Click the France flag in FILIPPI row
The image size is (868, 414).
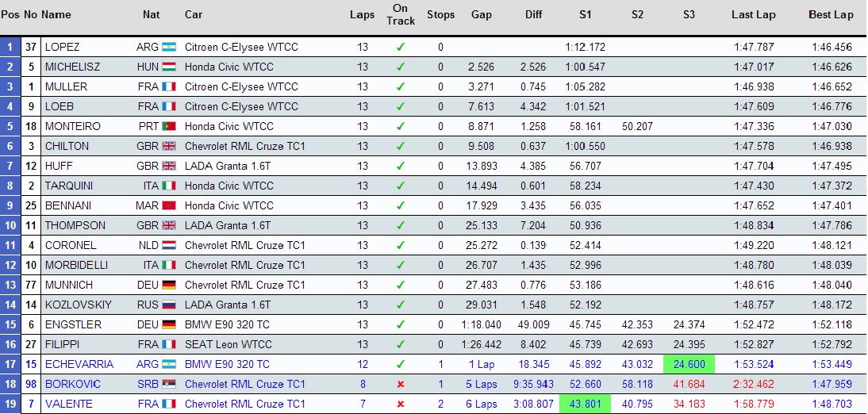tap(169, 345)
